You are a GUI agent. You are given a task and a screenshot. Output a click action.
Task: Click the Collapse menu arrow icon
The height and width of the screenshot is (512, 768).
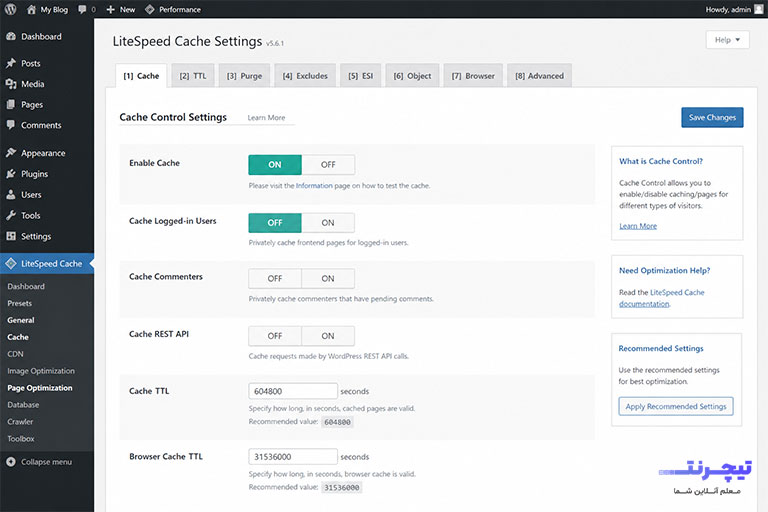(x=11, y=462)
